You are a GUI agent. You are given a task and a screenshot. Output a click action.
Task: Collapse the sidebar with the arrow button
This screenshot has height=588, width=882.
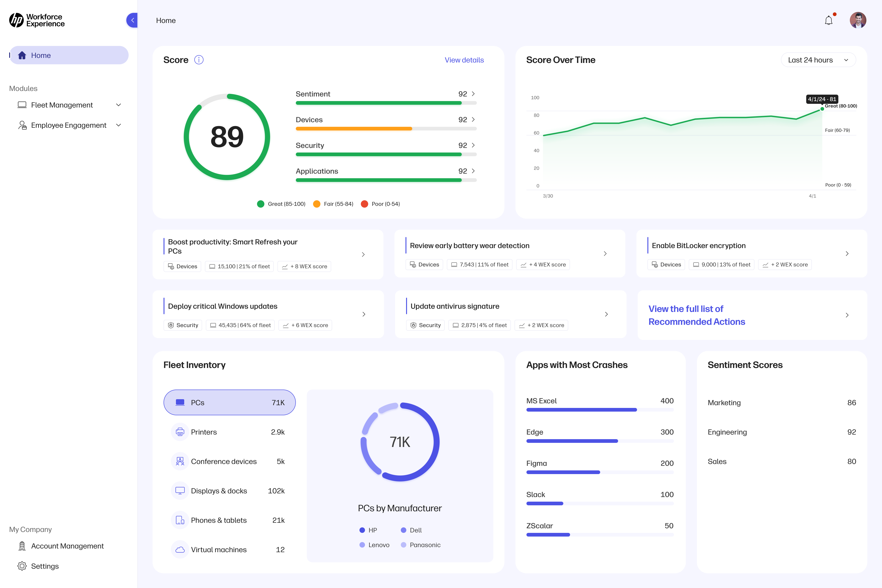(132, 20)
